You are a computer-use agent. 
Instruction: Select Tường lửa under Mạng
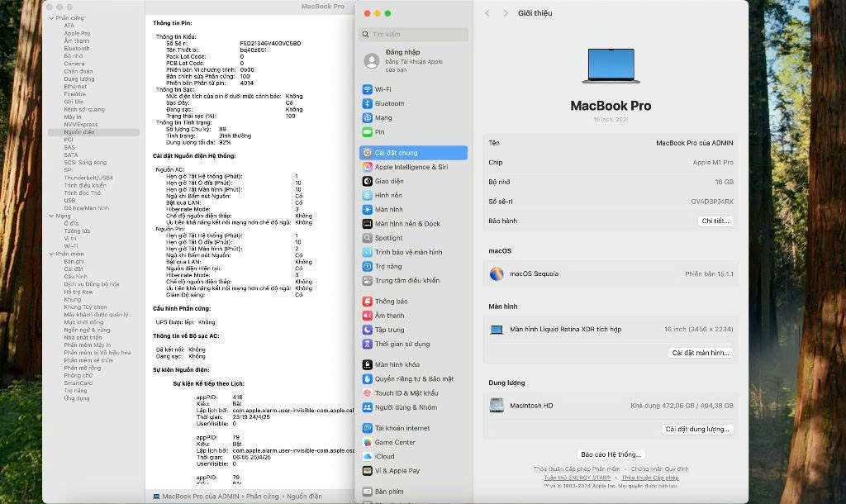pos(77,231)
